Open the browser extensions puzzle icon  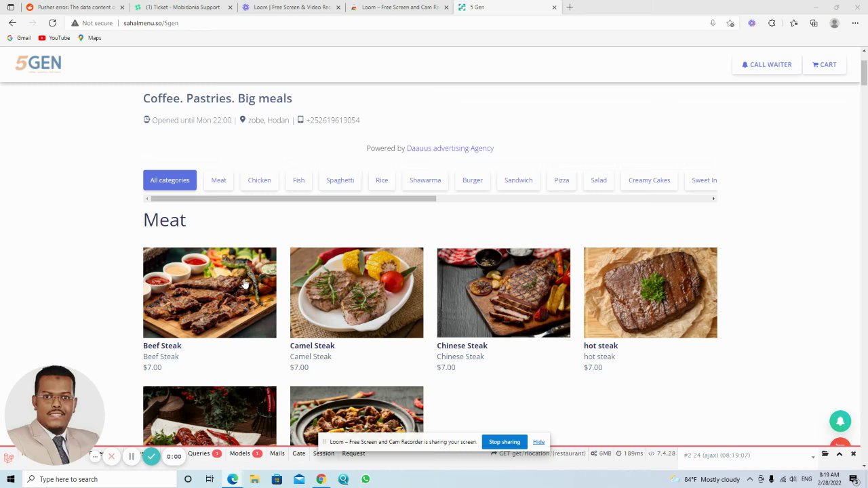[x=772, y=23]
